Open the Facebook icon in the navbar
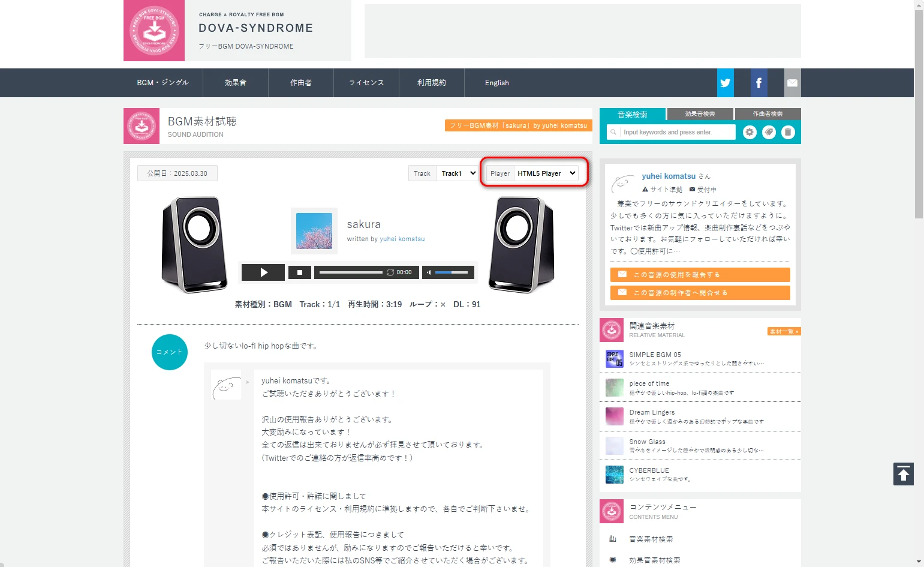 759,83
